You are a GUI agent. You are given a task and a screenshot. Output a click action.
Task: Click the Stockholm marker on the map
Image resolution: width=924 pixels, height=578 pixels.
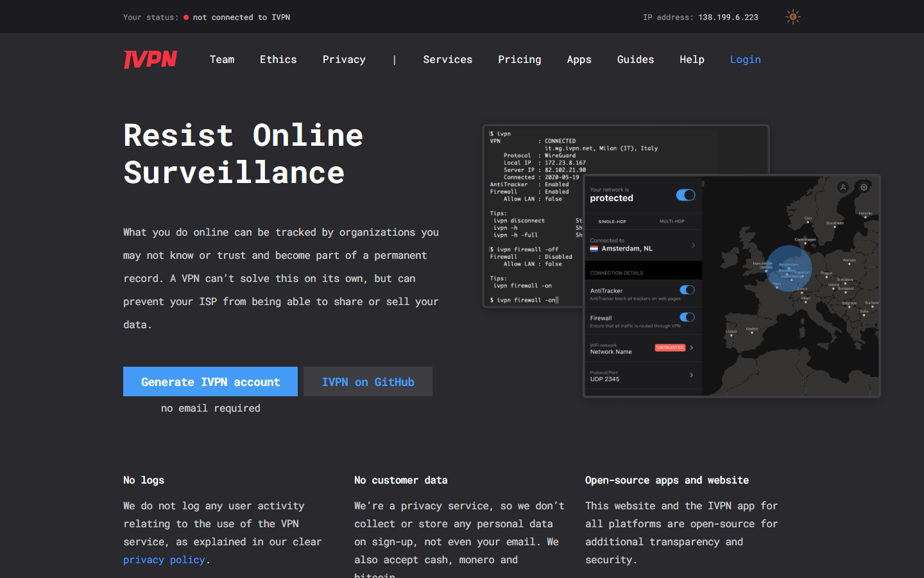point(835,225)
